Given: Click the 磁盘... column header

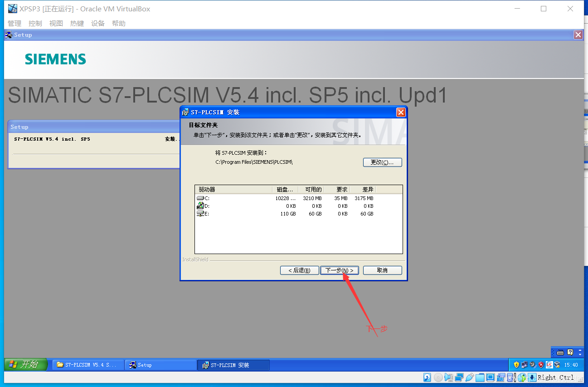Looking at the screenshot, I should (285, 190).
